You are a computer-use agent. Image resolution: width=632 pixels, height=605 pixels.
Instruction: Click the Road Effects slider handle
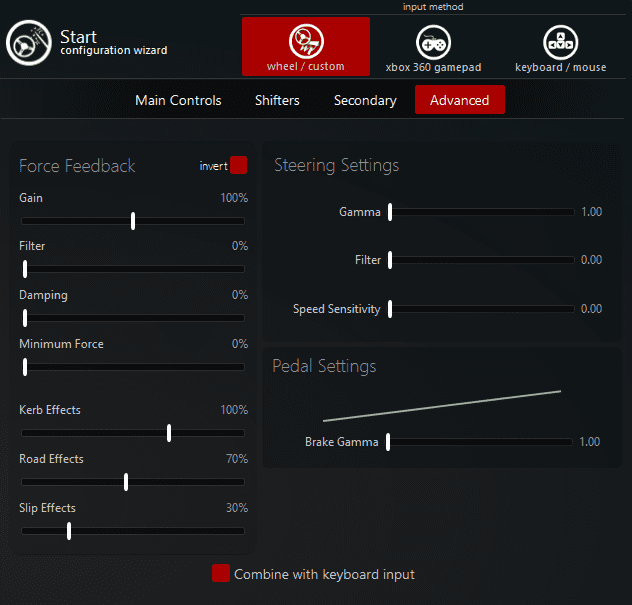pyautogui.click(x=126, y=482)
